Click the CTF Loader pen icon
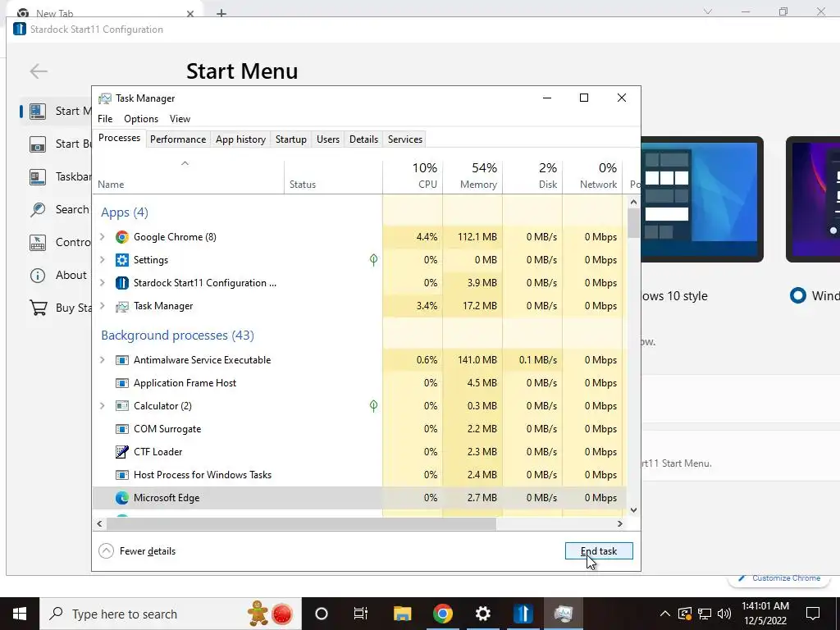Image resolution: width=840 pixels, height=630 pixels. tap(122, 452)
